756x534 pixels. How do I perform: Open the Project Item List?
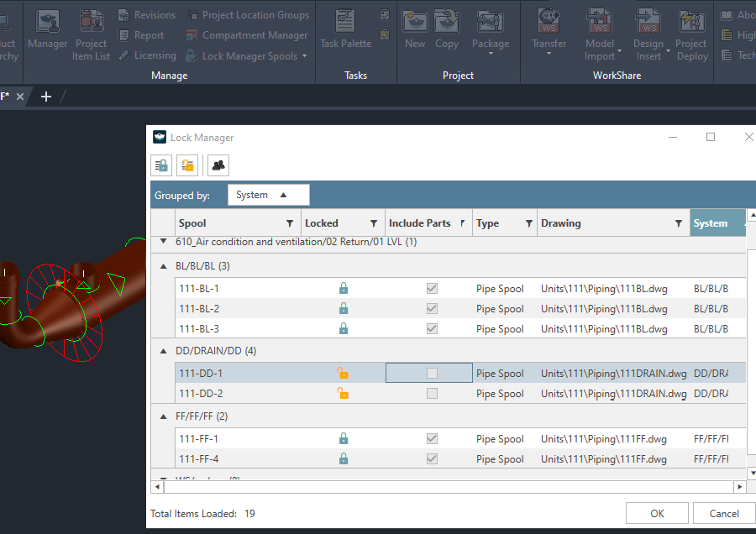pos(91,35)
